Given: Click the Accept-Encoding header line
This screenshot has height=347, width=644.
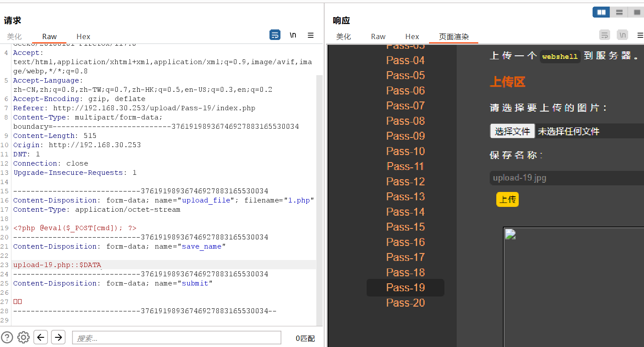Looking at the screenshot, I should coord(79,99).
